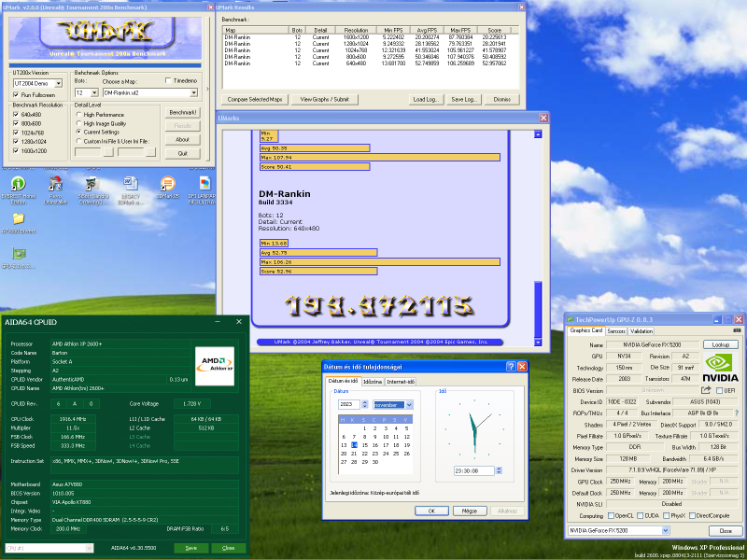Open the DM-Rankin.ut2 map dropdown
747x560 pixels.
[194, 92]
